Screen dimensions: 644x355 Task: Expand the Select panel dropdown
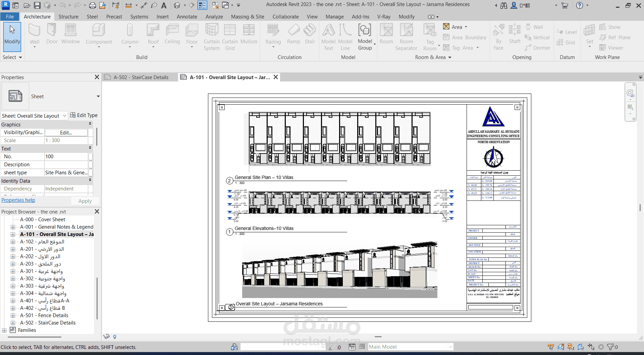[20, 57]
